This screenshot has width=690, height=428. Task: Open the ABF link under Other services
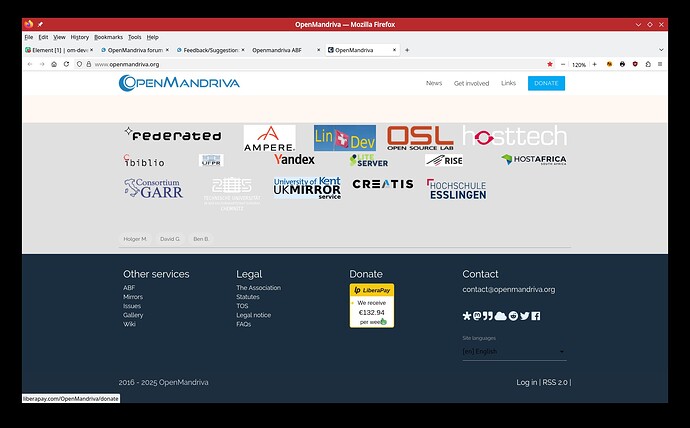tap(129, 288)
